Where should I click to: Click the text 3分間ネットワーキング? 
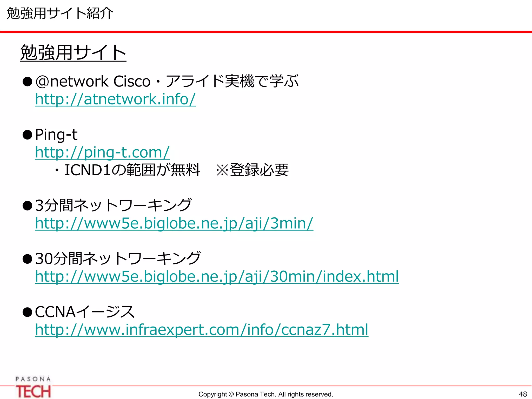tap(114, 205)
